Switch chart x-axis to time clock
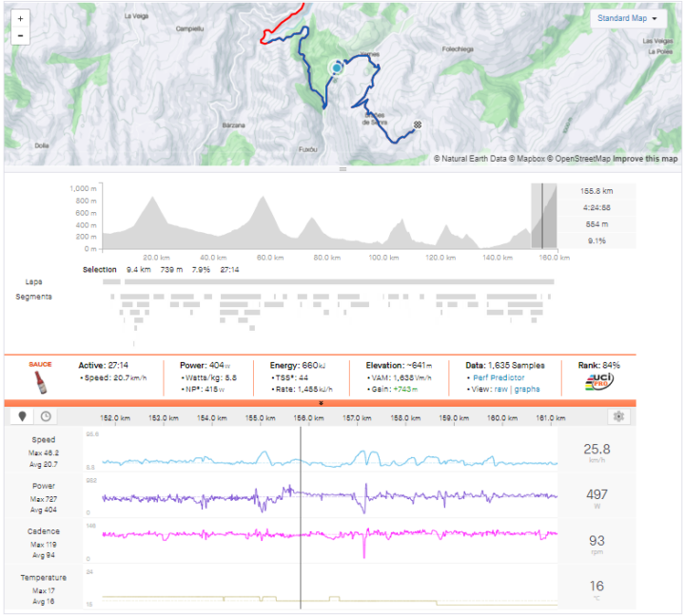 tap(46, 416)
